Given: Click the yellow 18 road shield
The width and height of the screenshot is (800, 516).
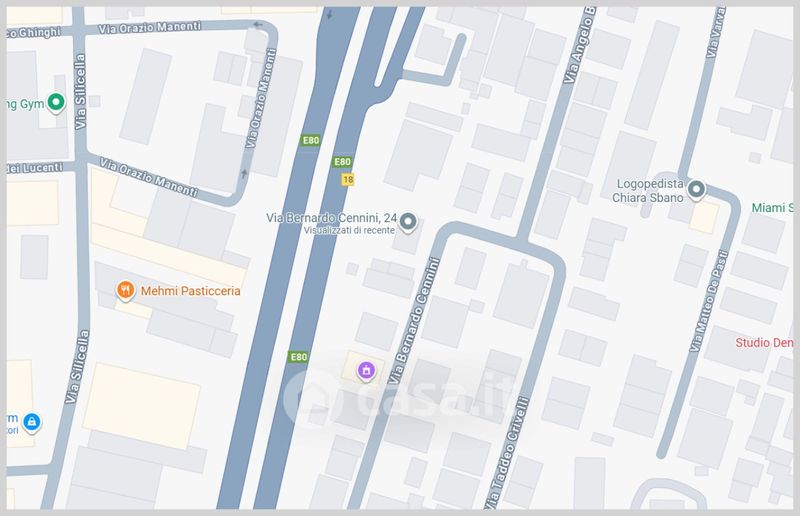Looking at the screenshot, I should tap(348, 179).
